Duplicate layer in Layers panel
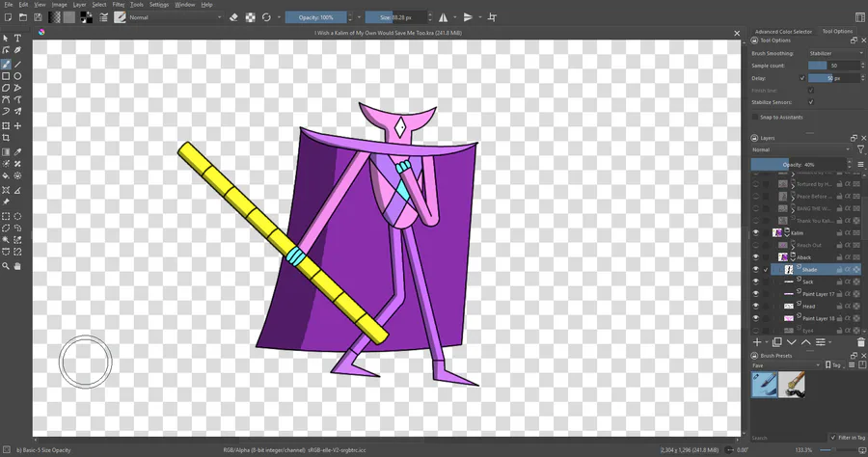This screenshot has width=868, height=457. click(776, 342)
